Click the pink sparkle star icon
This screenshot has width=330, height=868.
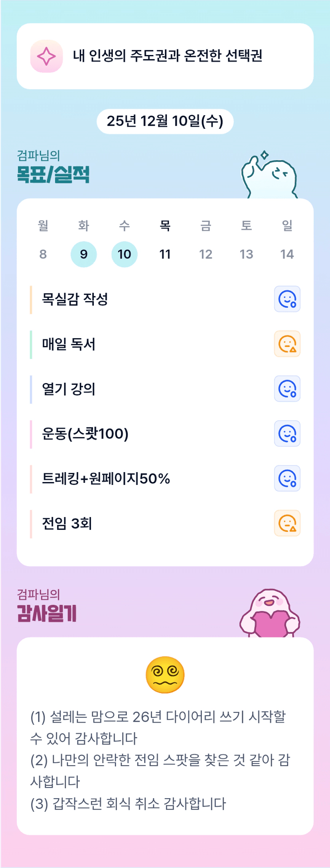(46, 56)
